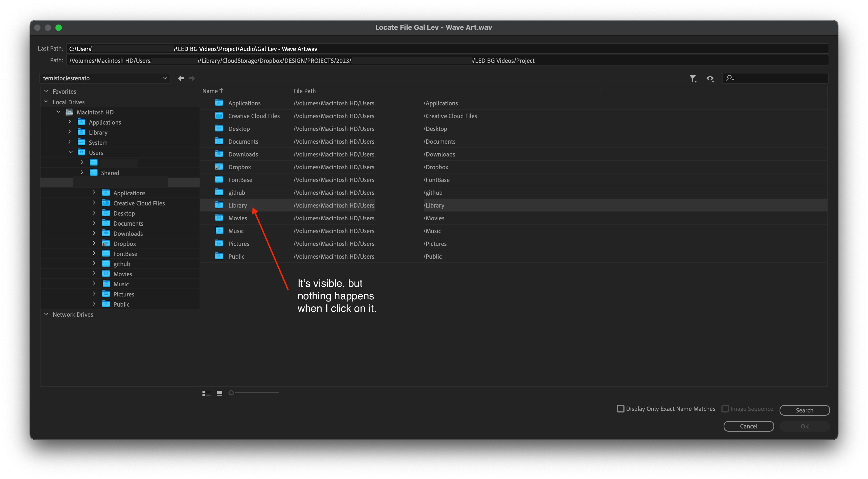
Task: Collapse the Local Drives section
Action: tap(46, 102)
